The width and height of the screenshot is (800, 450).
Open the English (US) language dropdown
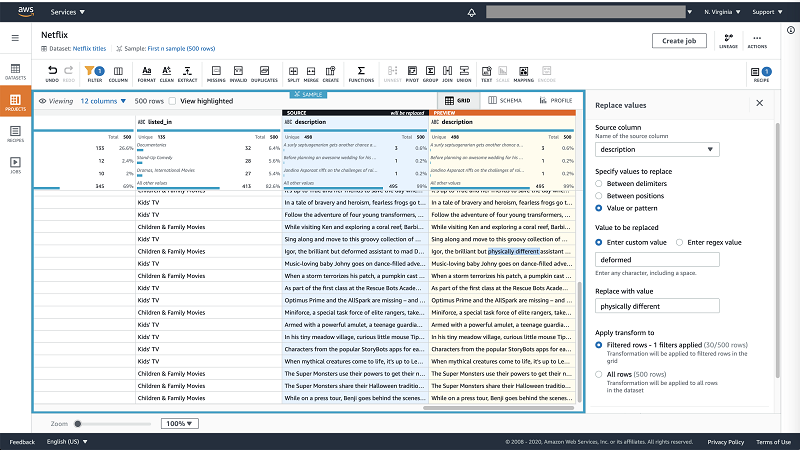pyautogui.click(x=67, y=442)
